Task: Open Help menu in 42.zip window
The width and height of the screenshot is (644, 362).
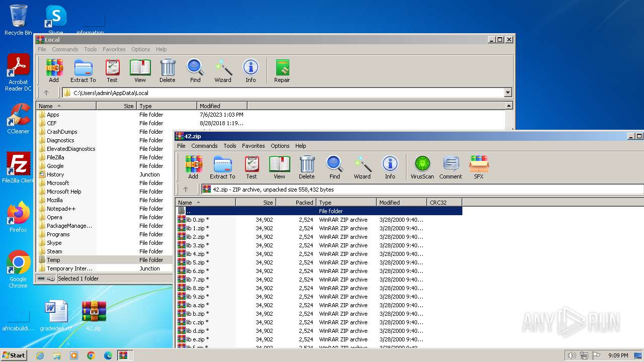Action: [x=300, y=146]
